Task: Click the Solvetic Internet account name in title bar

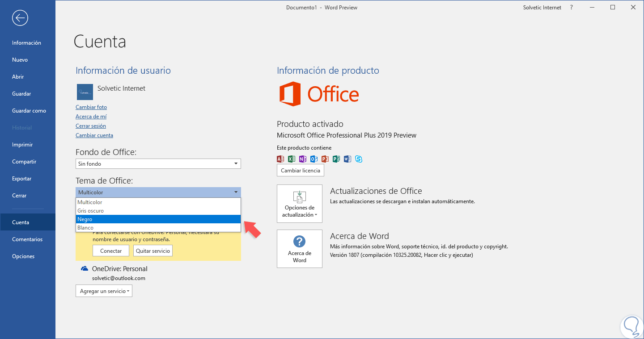Action: tap(542, 8)
